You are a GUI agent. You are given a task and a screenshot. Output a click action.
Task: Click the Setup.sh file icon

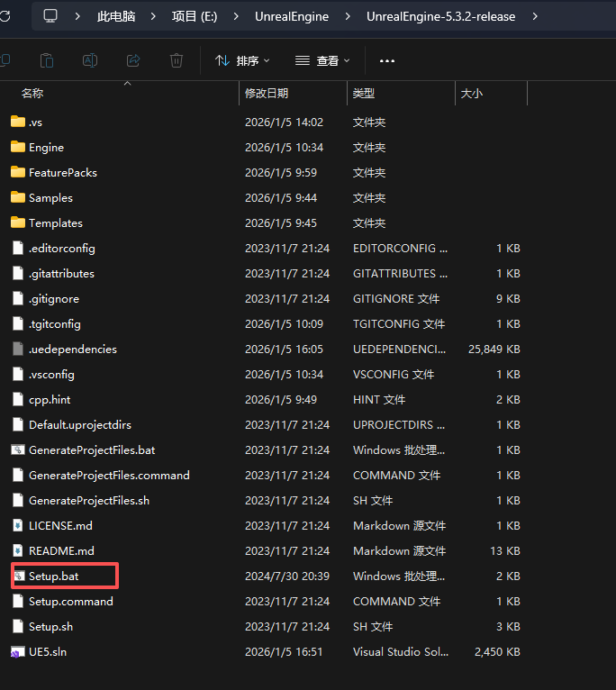coord(18,626)
